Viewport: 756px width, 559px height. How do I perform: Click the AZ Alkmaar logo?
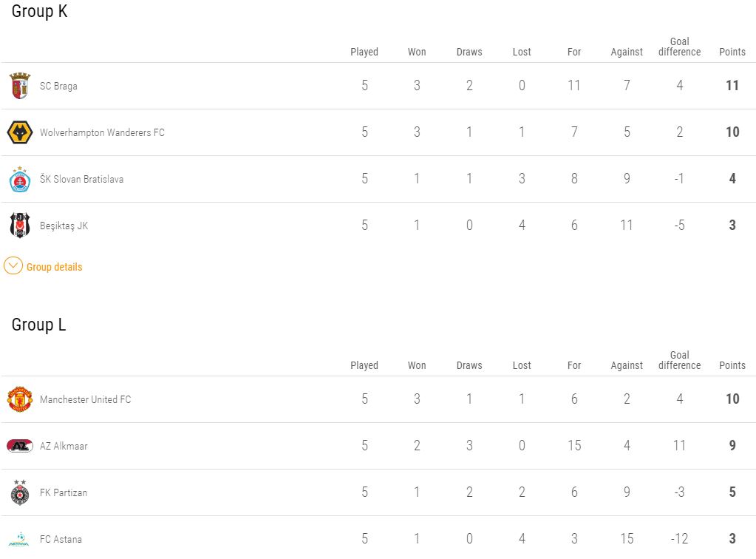[20, 446]
